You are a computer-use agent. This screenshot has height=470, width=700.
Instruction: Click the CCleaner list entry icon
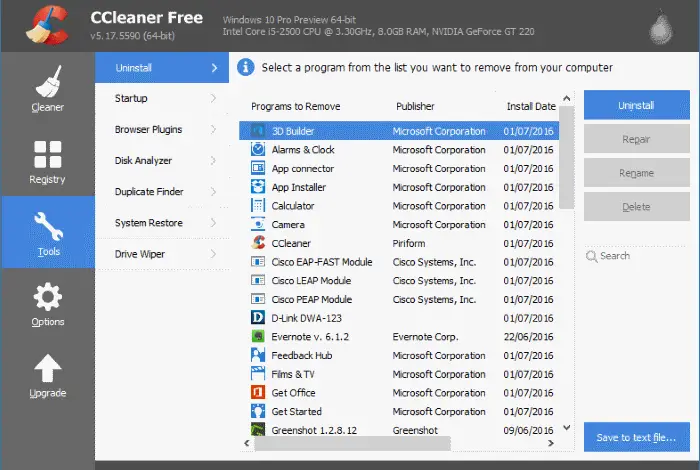pyautogui.click(x=258, y=243)
